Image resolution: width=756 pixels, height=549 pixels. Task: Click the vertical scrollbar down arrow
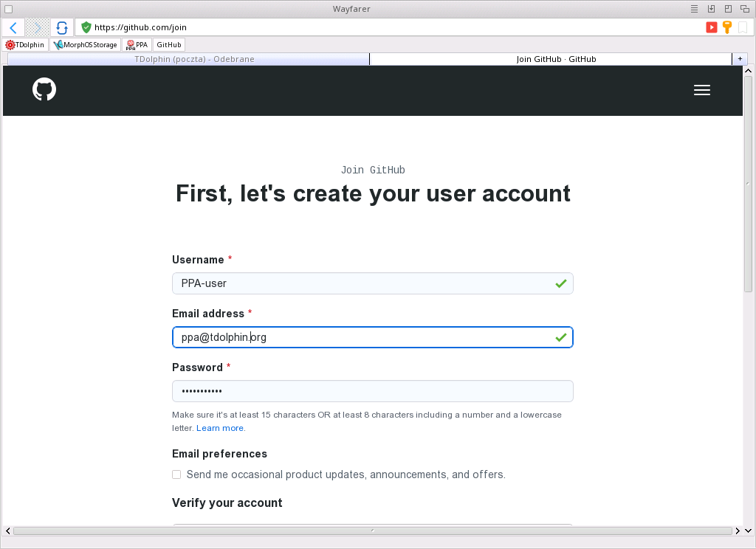pyautogui.click(x=749, y=531)
